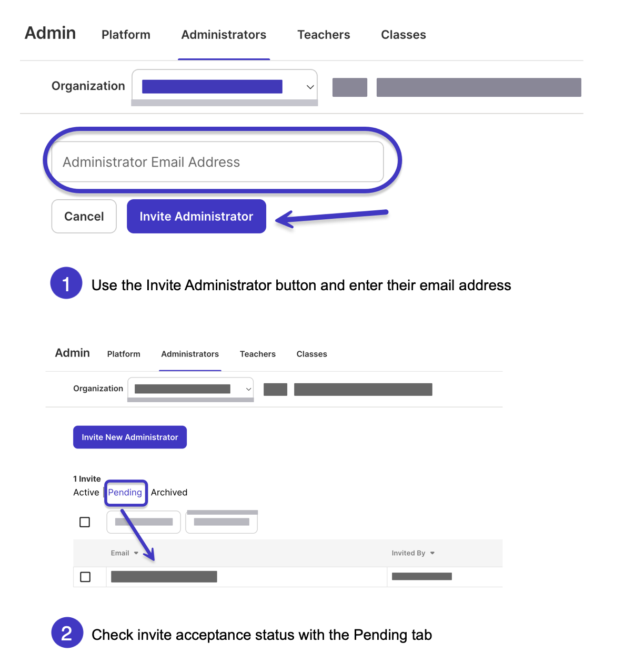Click Invite New Administrator
Screen dimensions: 644x653
click(x=129, y=437)
